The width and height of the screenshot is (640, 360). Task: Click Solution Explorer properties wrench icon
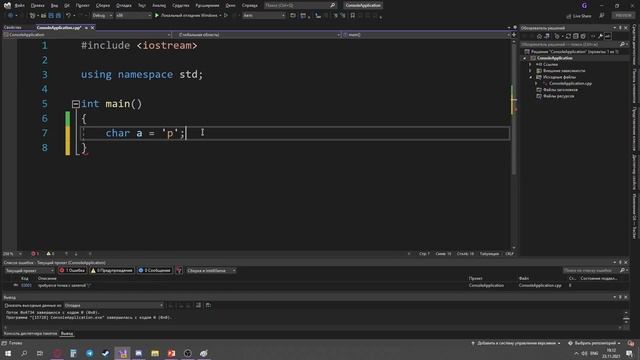(x=600, y=36)
